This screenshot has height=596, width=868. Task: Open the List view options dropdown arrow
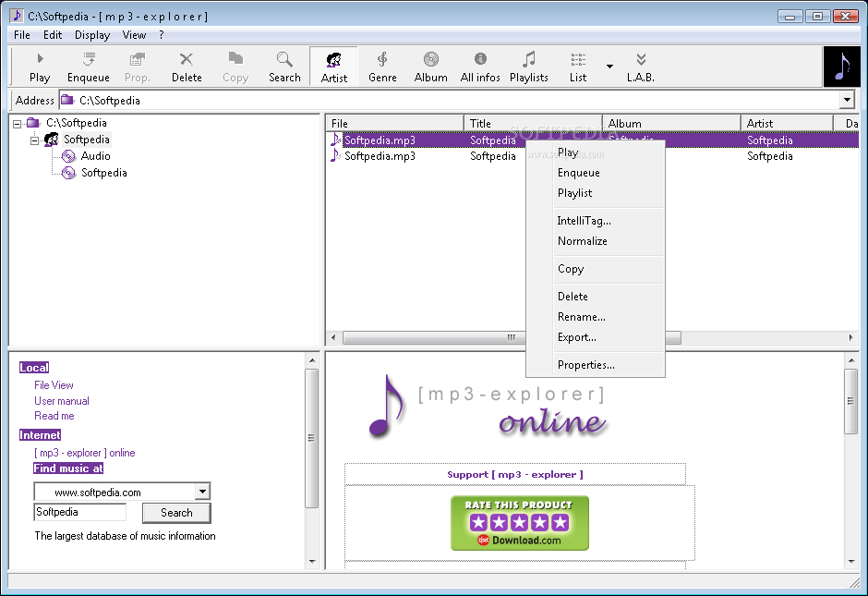609,67
